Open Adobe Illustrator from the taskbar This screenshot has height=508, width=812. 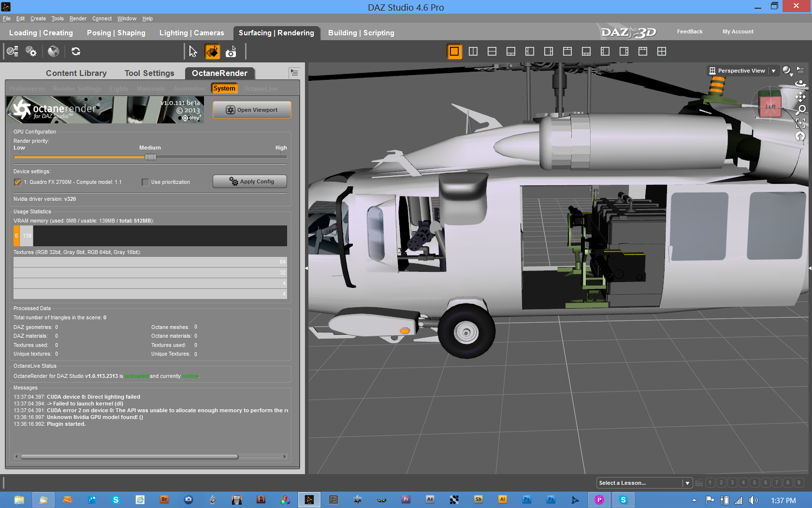point(503,500)
